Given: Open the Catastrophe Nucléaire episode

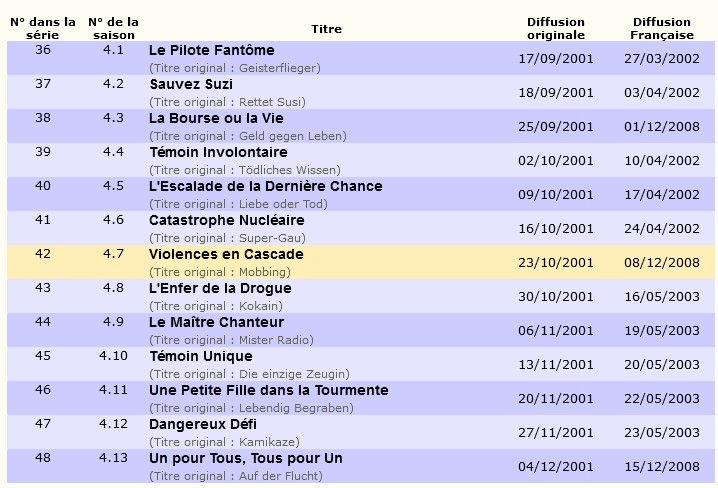Looking at the screenshot, I should coord(227,220).
